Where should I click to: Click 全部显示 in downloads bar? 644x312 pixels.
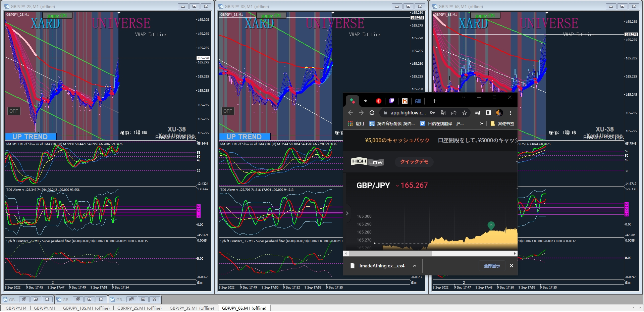[x=492, y=266]
